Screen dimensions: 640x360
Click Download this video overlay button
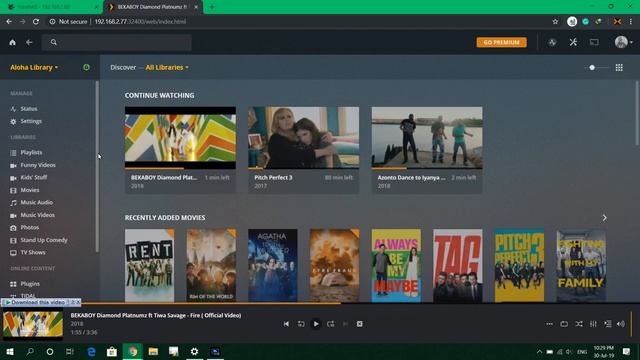(38, 302)
